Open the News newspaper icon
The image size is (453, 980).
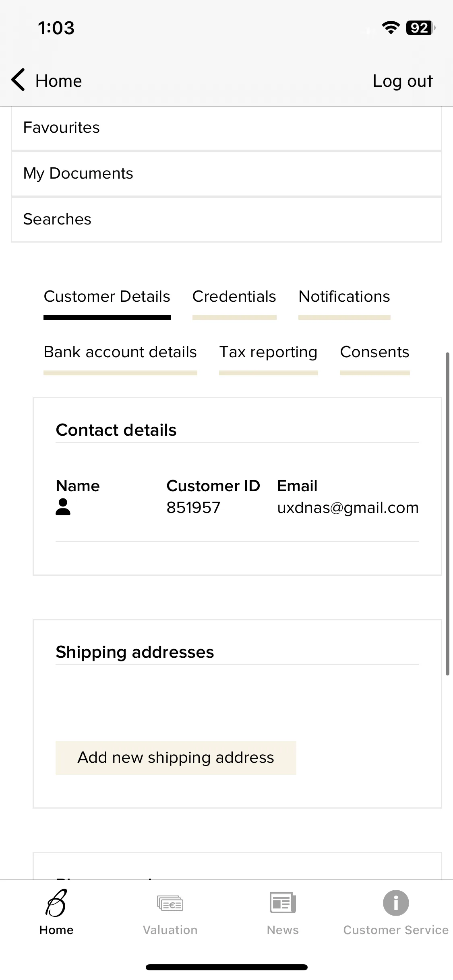[x=283, y=903]
